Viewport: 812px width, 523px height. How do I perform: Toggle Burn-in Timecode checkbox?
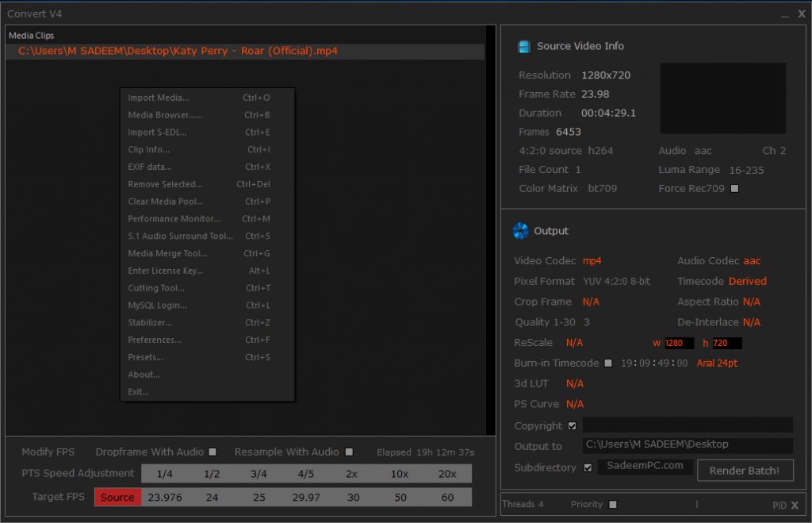[x=608, y=363]
